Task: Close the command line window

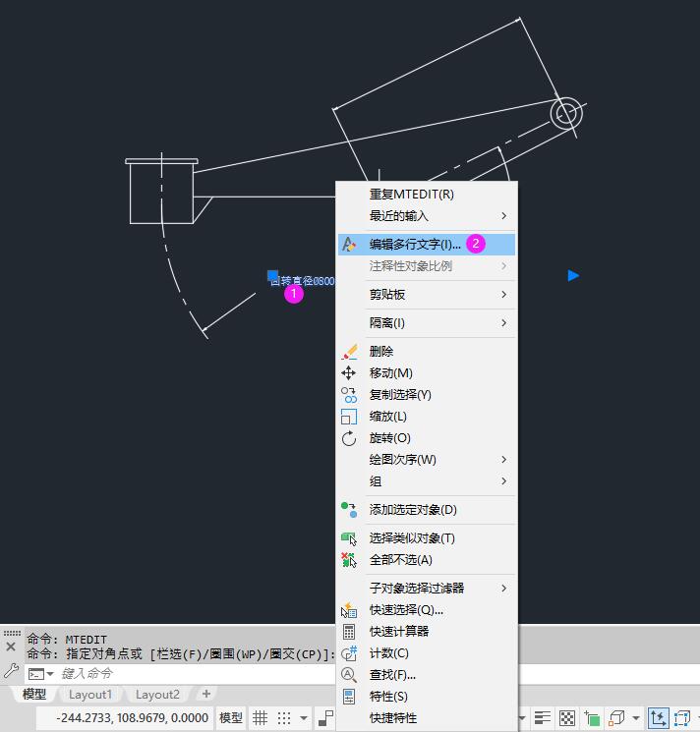Action: coord(11,647)
